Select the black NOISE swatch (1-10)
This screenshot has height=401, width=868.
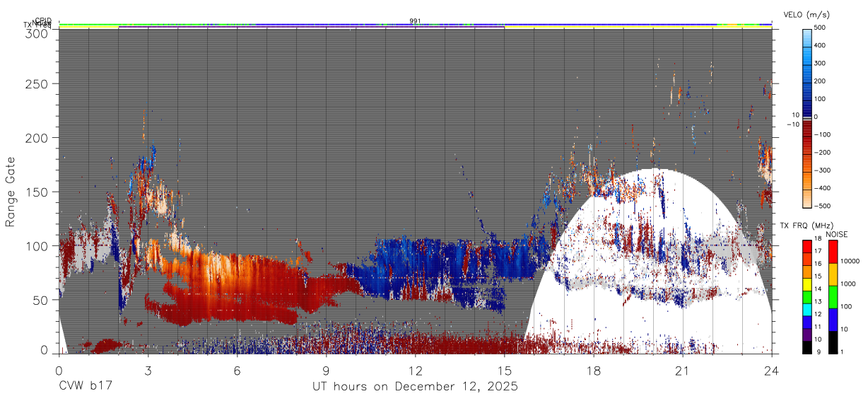pyautogui.click(x=833, y=341)
